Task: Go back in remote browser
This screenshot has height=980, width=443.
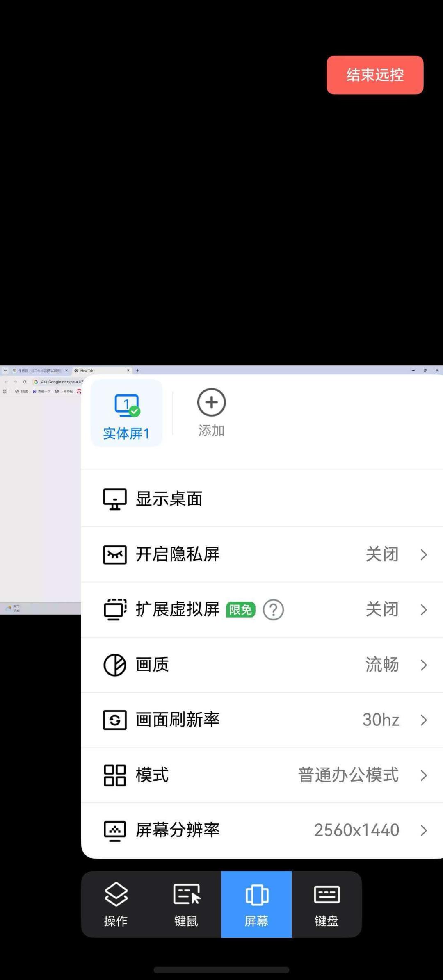Action: coord(6,382)
